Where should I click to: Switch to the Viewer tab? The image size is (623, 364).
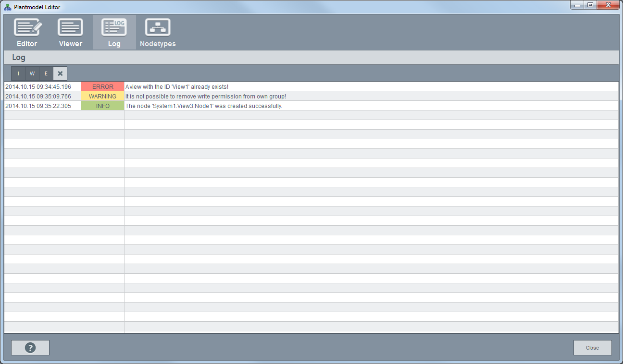tap(71, 33)
